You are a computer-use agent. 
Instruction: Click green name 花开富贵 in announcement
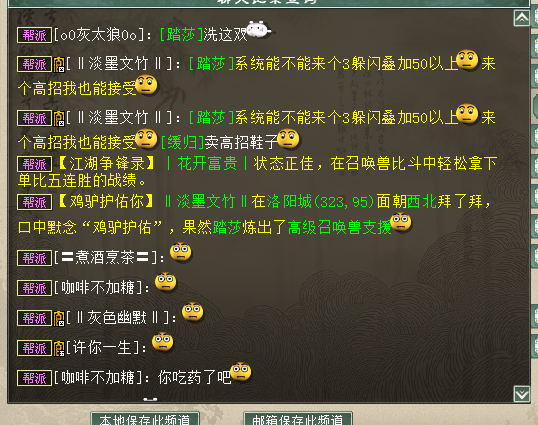click(207, 164)
